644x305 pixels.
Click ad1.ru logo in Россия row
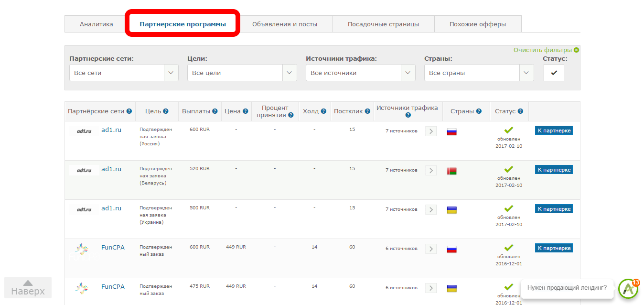tap(84, 131)
